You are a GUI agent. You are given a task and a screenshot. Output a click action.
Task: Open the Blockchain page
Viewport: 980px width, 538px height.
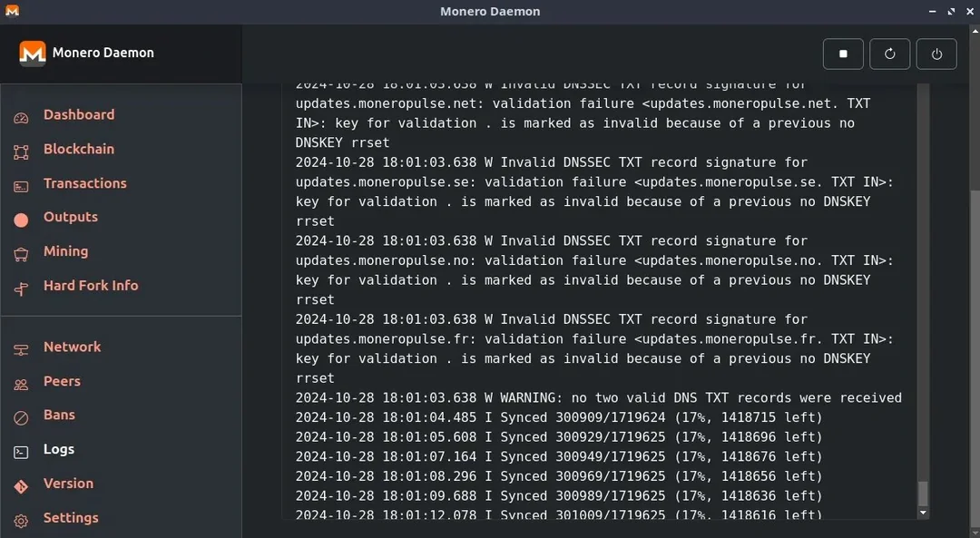coord(79,149)
